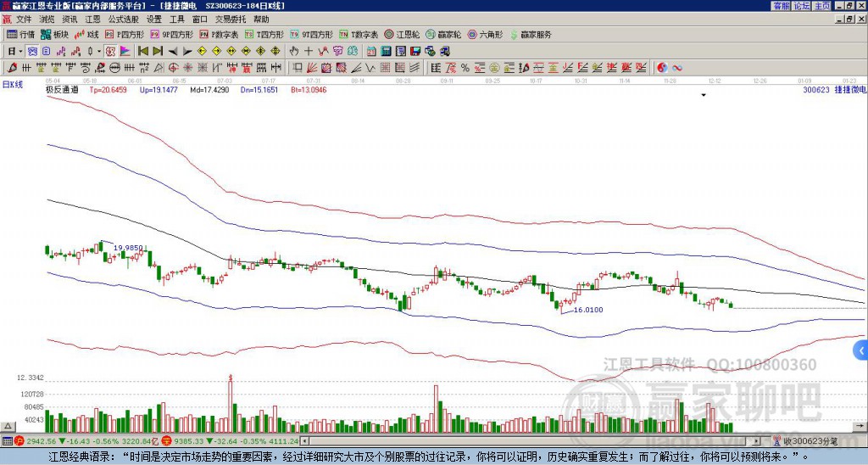Click the small black triangle marker above chart
Screen dimensions: 868x465
click(704, 95)
